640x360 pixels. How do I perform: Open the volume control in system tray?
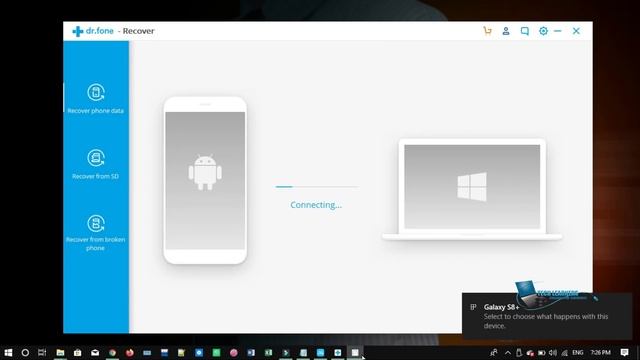coord(553,352)
